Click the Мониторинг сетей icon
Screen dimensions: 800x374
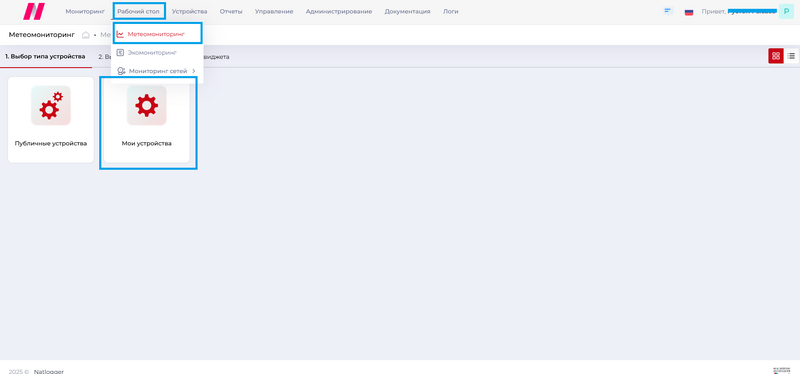[x=121, y=71]
